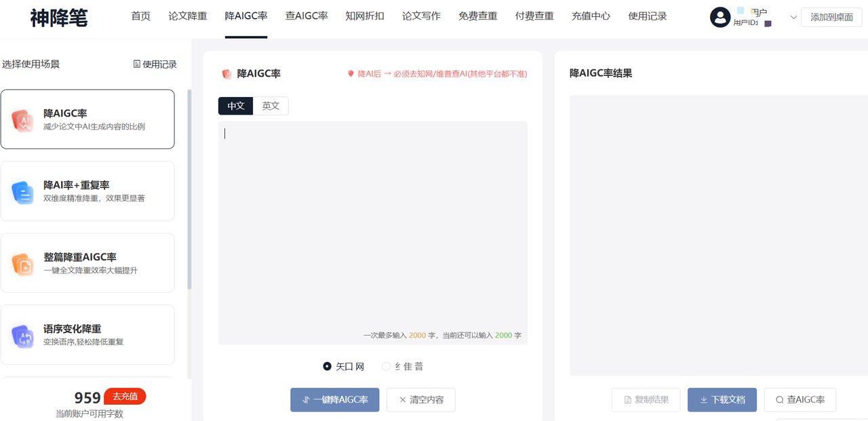Screen dimensions: 868x421
Task: Select 降AIGC率 top menu item
Action: [246, 16]
